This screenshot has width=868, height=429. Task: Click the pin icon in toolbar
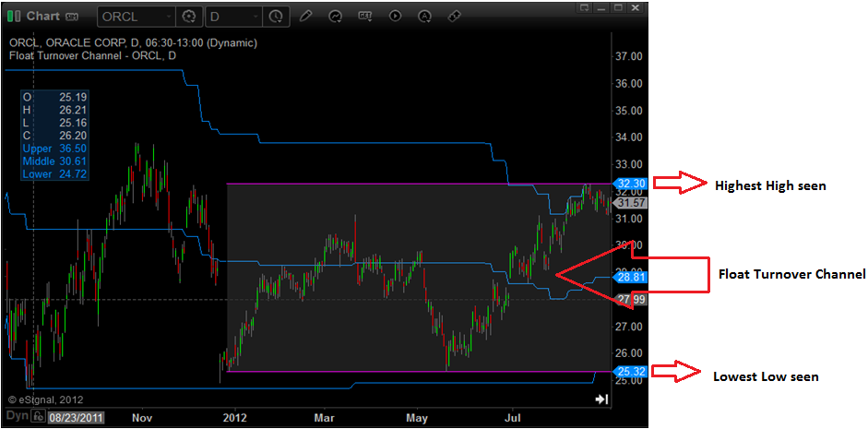point(454,17)
